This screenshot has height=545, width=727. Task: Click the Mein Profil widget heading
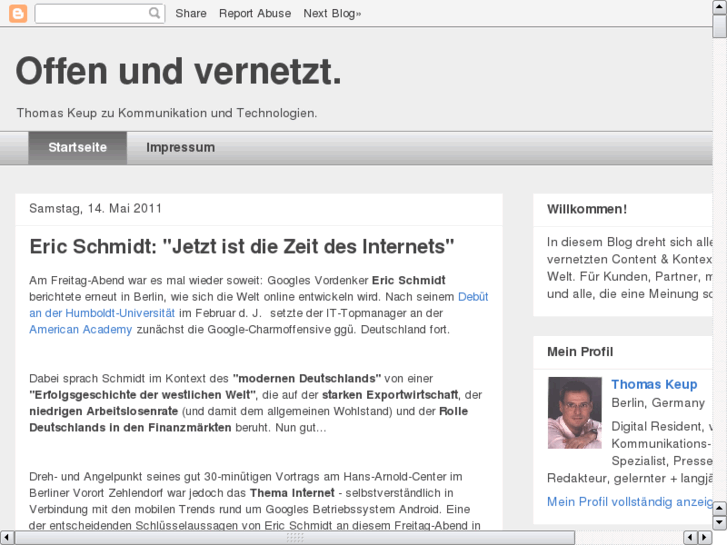click(580, 352)
